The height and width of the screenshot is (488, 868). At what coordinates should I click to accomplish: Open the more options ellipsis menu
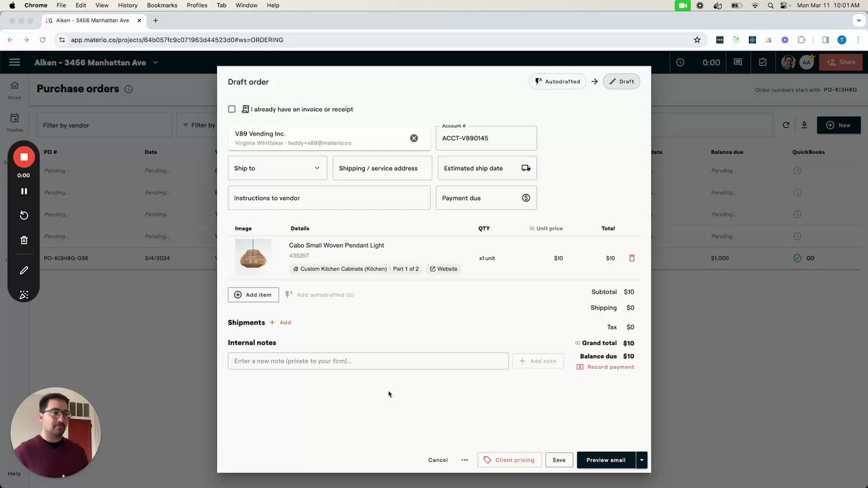(x=465, y=460)
